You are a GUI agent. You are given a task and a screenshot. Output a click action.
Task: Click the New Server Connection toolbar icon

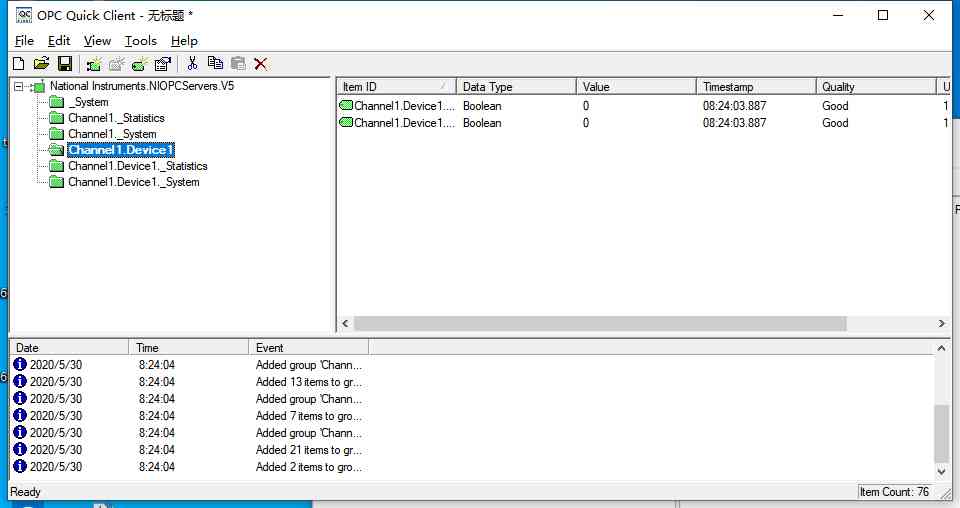(x=94, y=64)
